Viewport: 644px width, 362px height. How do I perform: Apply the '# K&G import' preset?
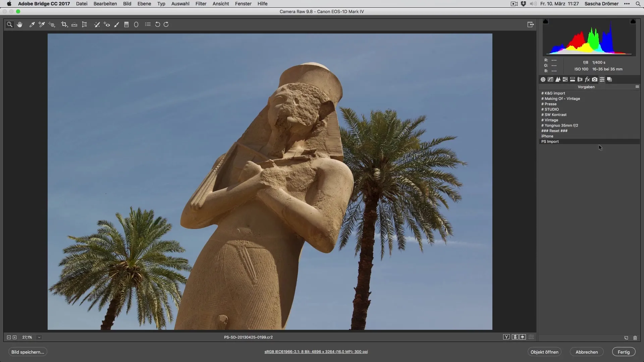point(589,94)
